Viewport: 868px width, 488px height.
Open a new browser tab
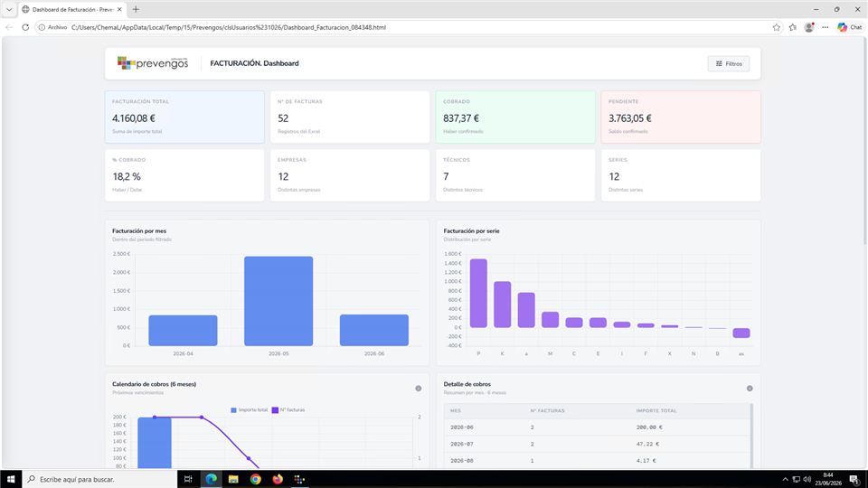[x=136, y=9]
